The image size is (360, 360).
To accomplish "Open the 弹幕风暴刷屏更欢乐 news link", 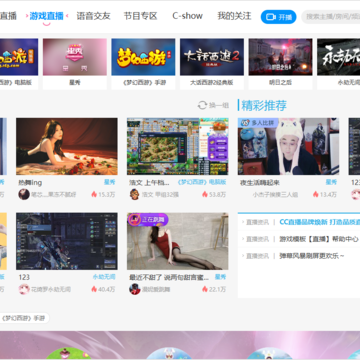I will coord(312,256).
